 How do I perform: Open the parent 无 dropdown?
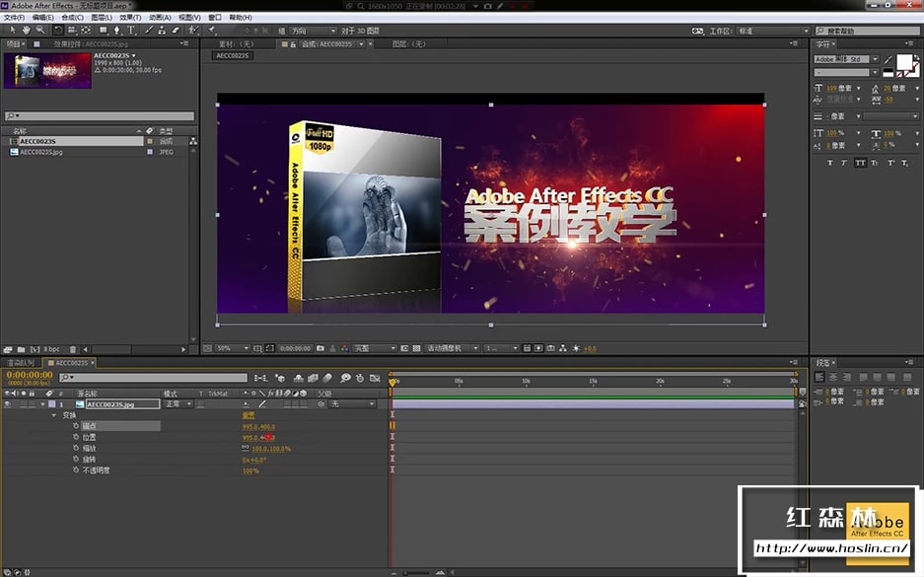(352, 404)
